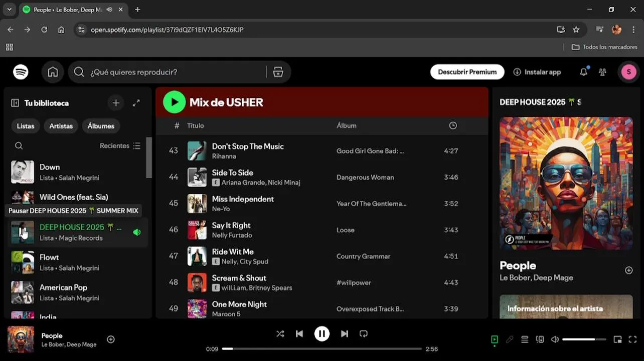Expand library to full view
Image resolution: width=644 pixels, height=361 pixels.
click(x=136, y=103)
